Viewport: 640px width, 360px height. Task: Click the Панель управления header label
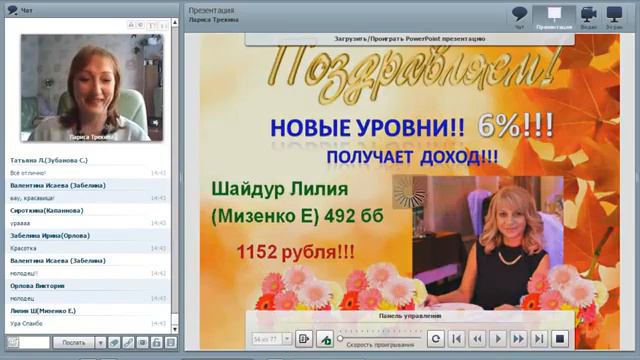(x=410, y=316)
